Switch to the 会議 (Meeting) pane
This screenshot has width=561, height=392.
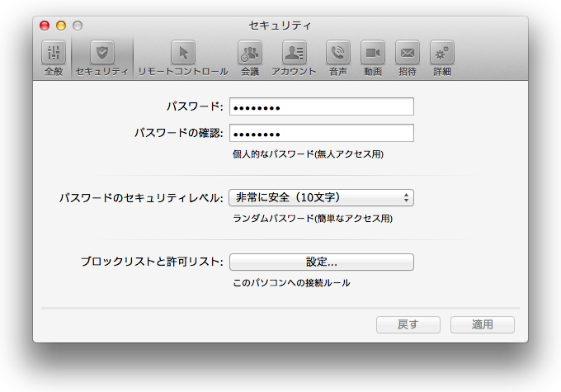pyautogui.click(x=250, y=58)
